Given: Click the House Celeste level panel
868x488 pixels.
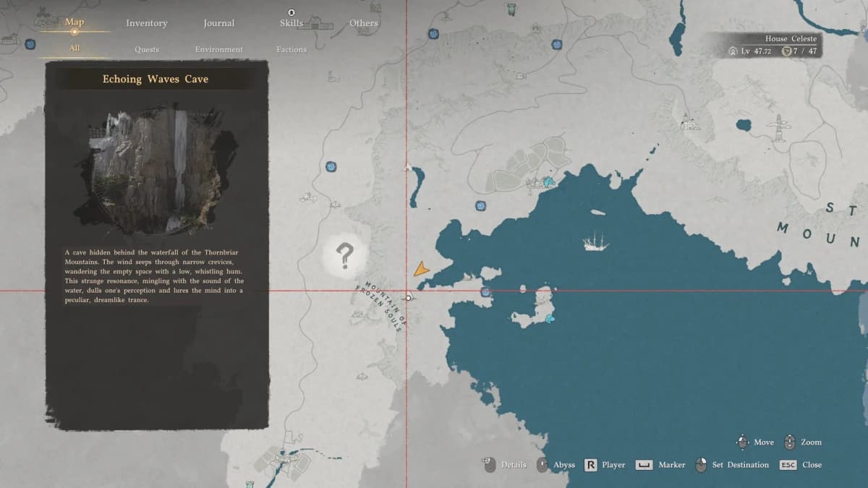Looking at the screenshot, I should pos(773,45).
